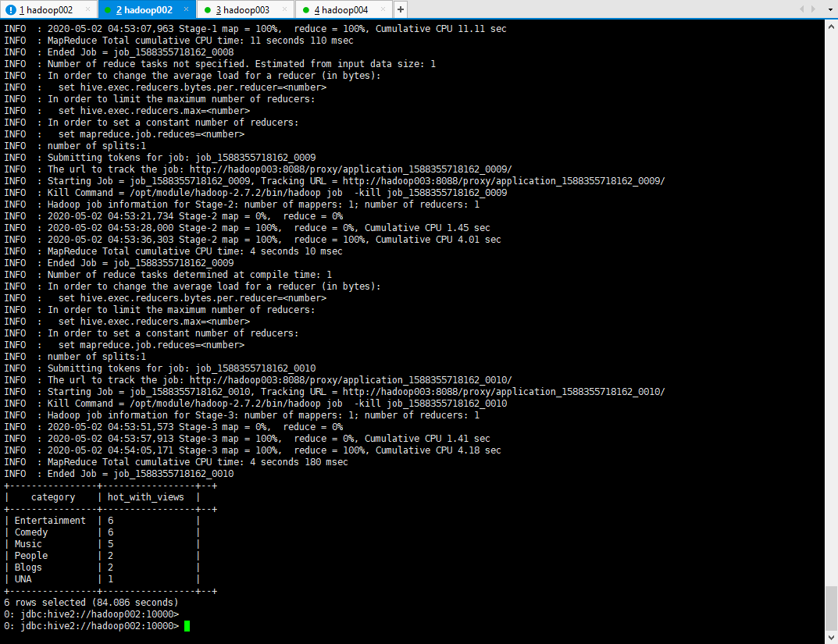
Task: Close the 4 hadoop004 tab
Action: (x=383, y=9)
